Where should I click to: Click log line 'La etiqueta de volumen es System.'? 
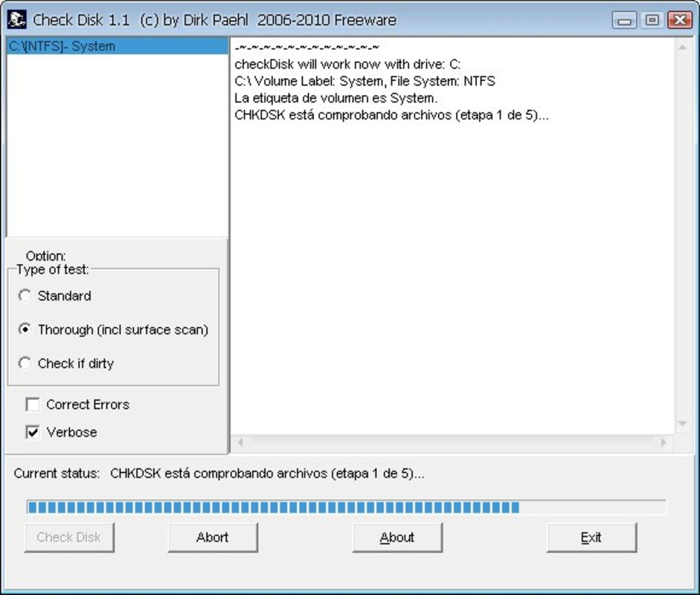(x=335, y=98)
